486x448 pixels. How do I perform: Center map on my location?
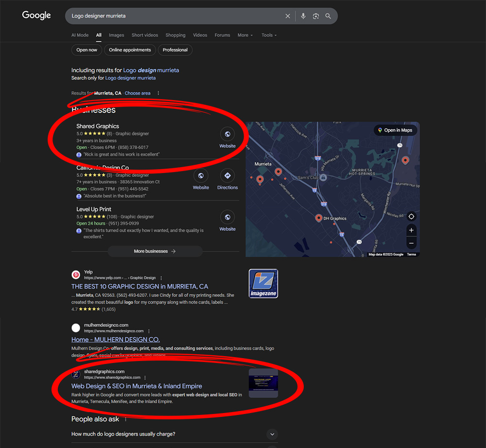tap(411, 216)
